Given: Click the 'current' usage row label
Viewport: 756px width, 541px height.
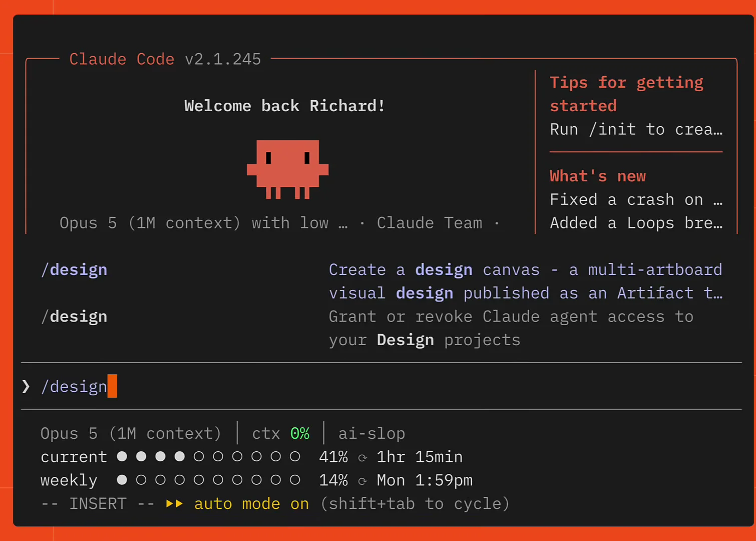Looking at the screenshot, I should pos(74,457).
